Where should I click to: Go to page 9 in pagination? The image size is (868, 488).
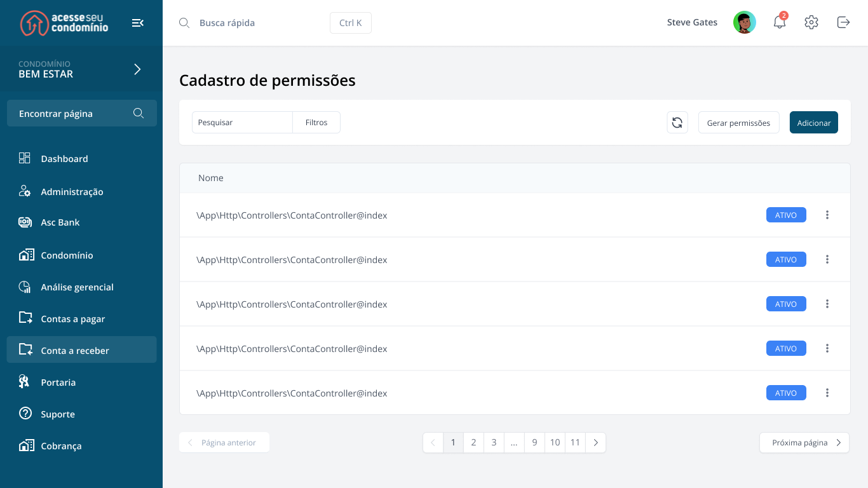(x=534, y=442)
